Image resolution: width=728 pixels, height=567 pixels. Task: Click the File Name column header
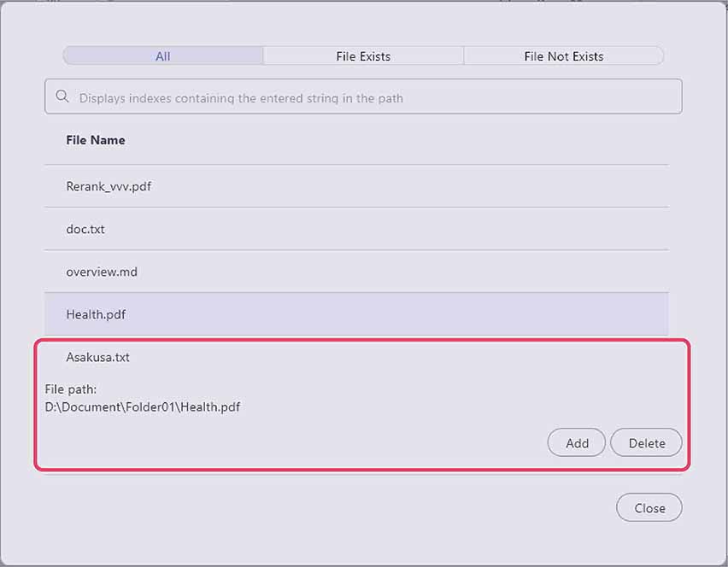point(96,140)
